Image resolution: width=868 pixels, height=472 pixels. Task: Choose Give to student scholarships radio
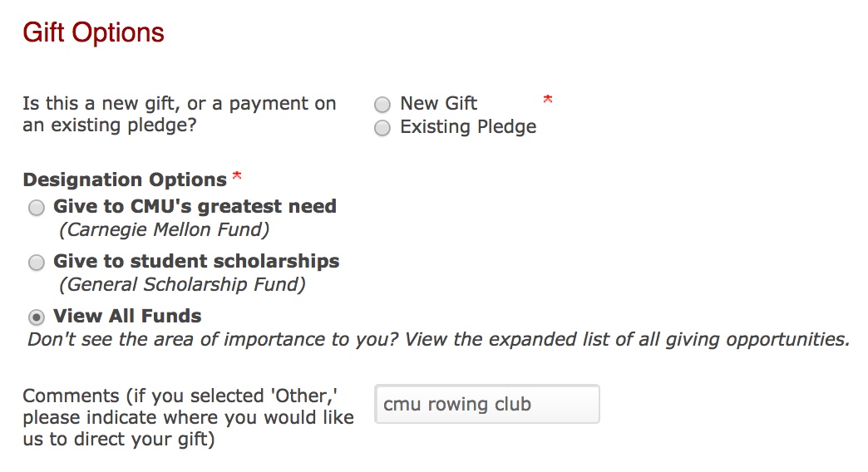point(37,263)
